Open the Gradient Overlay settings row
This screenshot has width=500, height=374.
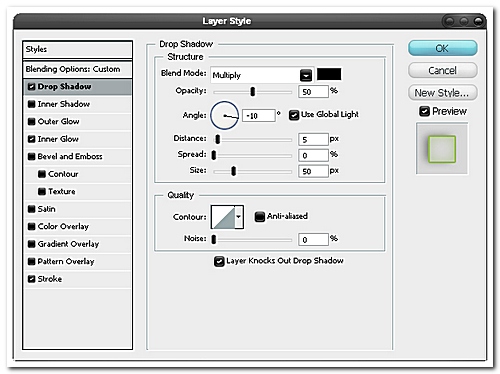click(x=77, y=244)
